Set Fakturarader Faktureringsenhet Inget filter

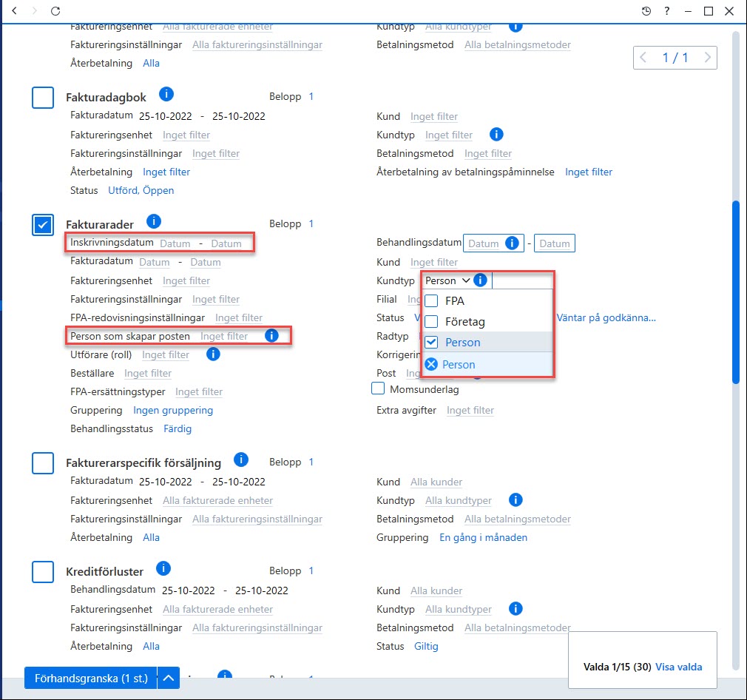click(186, 280)
